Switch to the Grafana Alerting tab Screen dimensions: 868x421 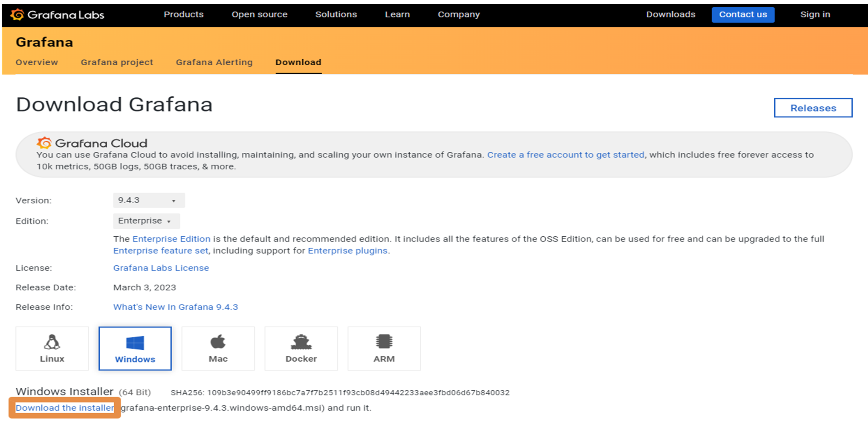click(214, 62)
